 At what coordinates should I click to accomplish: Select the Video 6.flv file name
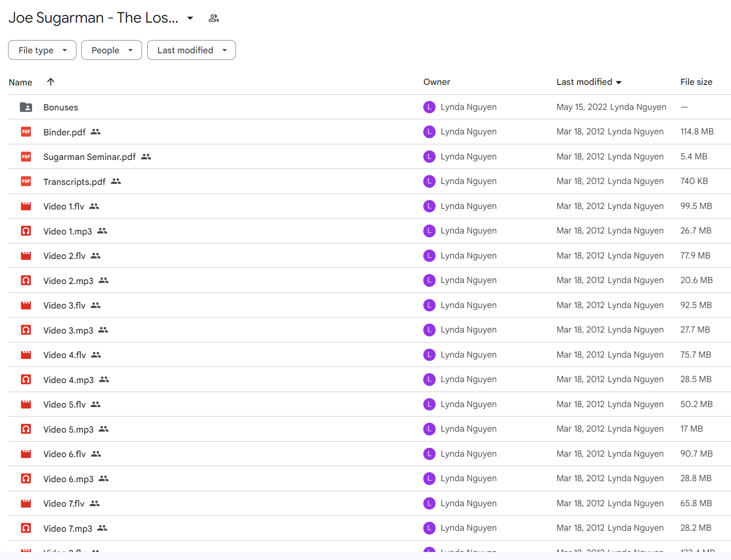point(65,454)
